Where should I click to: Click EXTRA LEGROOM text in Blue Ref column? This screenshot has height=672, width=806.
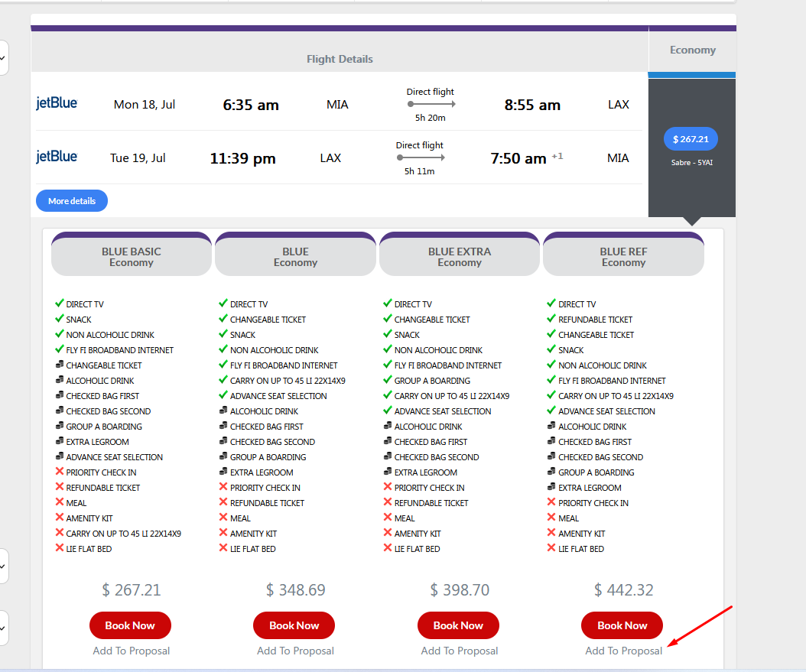click(590, 488)
